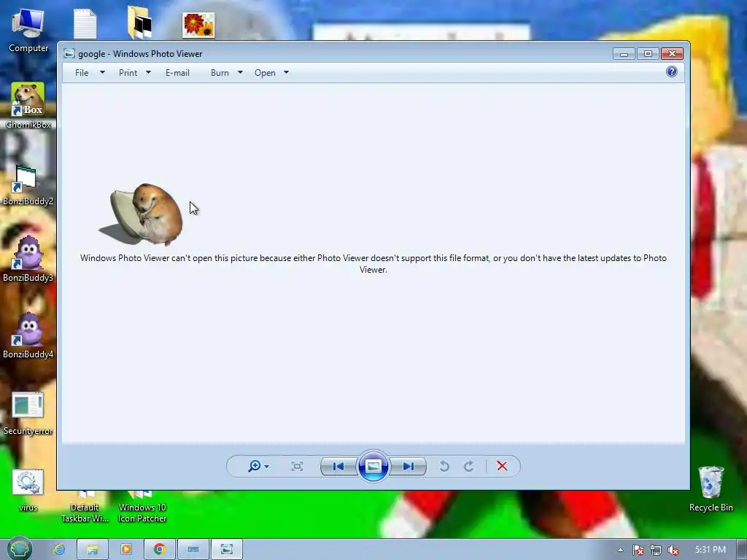Maximize the Photo Viewer window
Viewport: 747px width, 560px height.
648,54
